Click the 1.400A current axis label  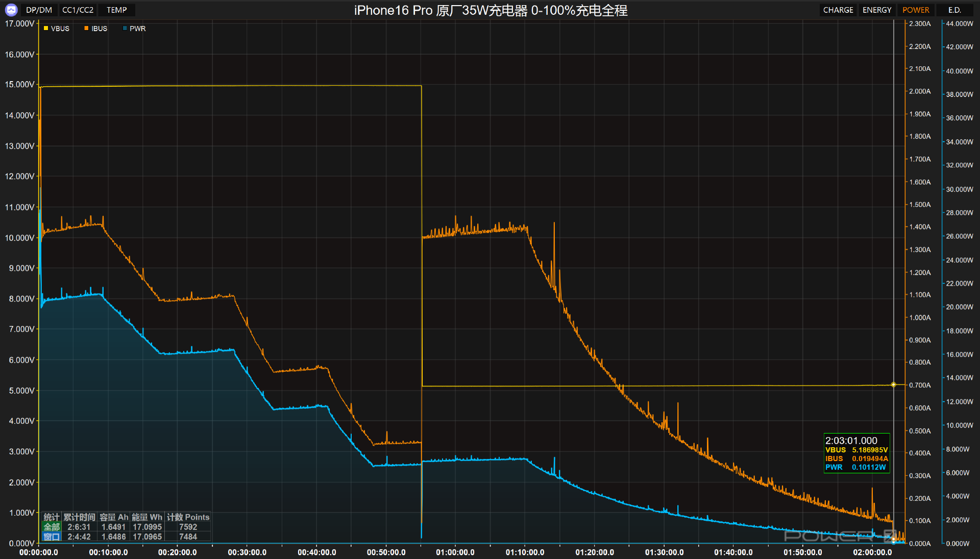(x=920, y=227)
